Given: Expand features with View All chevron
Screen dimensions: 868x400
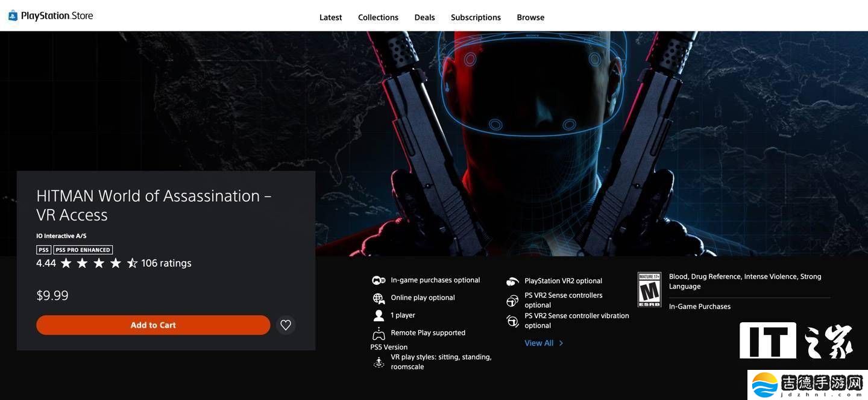Looking at the screenshot, I should click(x=561, y=343).
